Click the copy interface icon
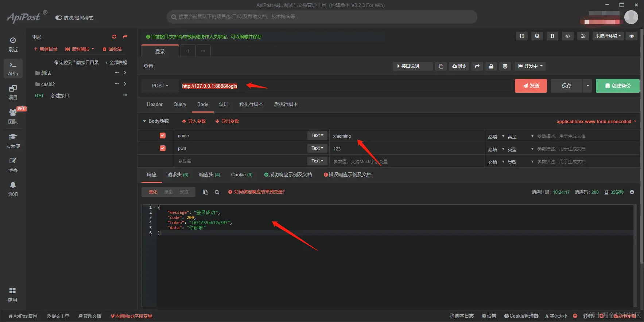Image resolution: width=644 pixels, height=322 pixels. (441, 66)
